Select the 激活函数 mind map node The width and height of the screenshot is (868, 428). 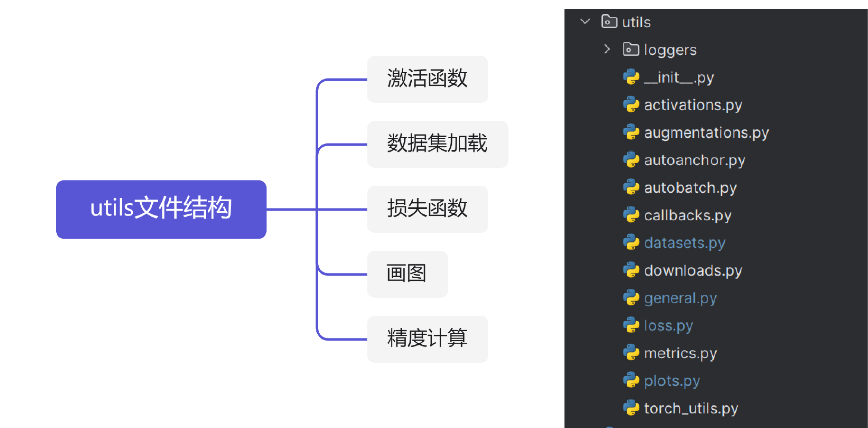(427, 79)
